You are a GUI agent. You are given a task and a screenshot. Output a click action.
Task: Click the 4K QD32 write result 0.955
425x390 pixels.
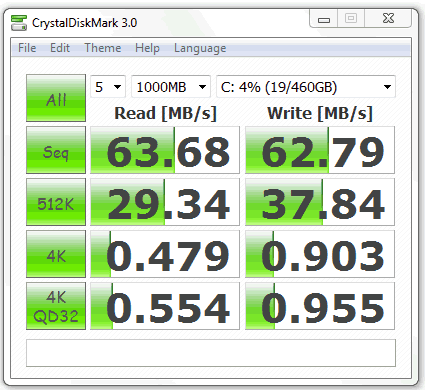(x=320, y=306)
